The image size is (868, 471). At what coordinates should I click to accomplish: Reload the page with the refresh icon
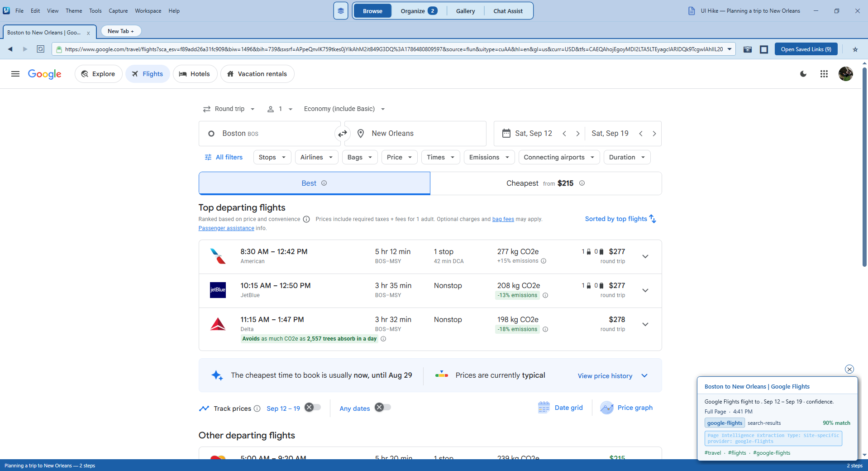[x=41, y=49]
